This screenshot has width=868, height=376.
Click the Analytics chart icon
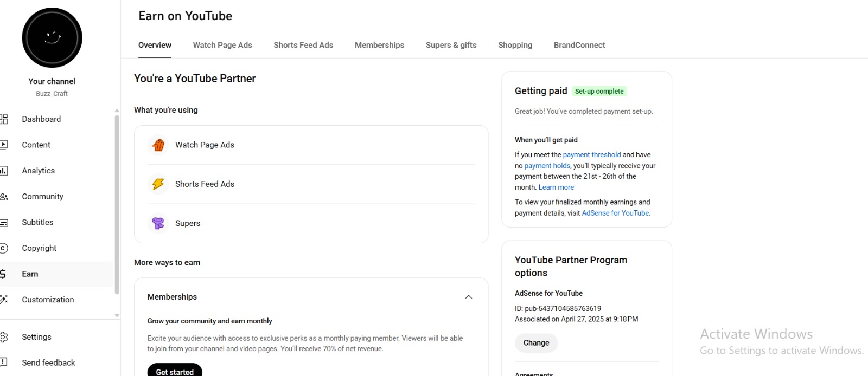click(x=4, y=171)
